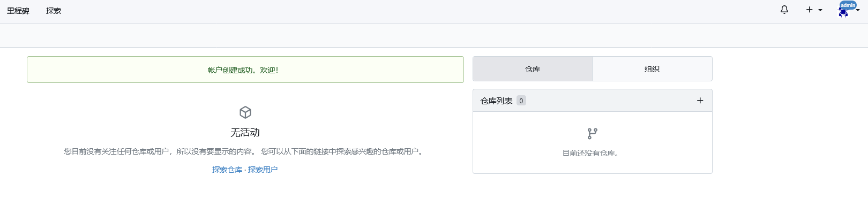
Task: Click the 目前还没有仓库 empty message
Action: point(591,153)
